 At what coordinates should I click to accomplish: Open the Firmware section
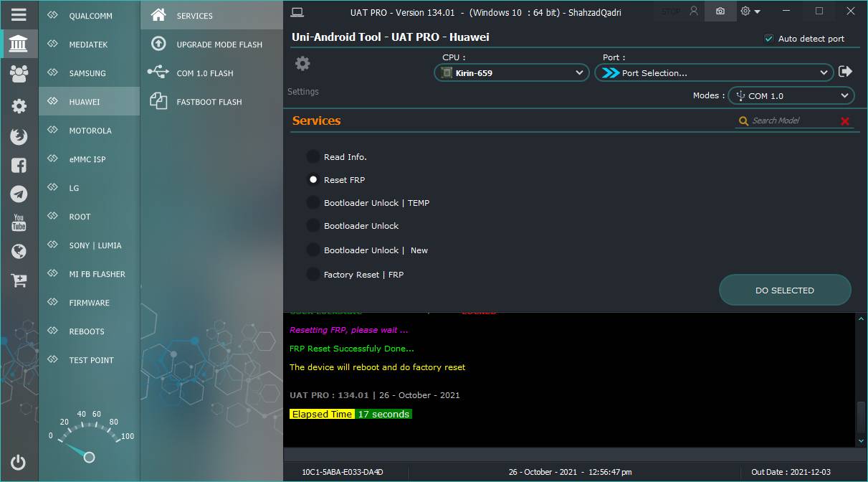pos(89,302)
